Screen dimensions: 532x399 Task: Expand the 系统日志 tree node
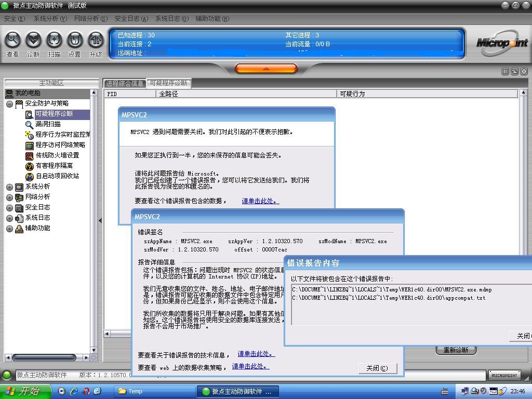point(9,219)
